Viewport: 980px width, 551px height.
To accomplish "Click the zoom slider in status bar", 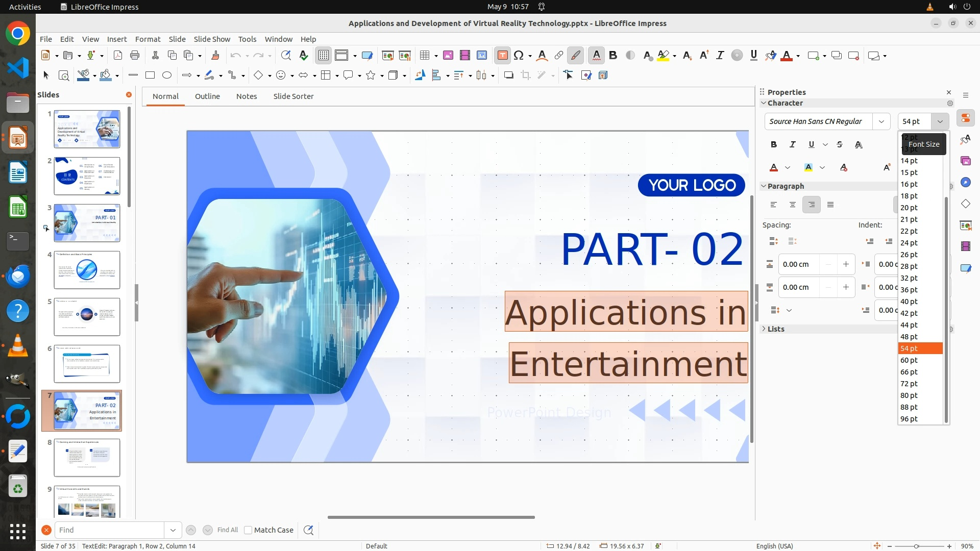I will [916, 546].
